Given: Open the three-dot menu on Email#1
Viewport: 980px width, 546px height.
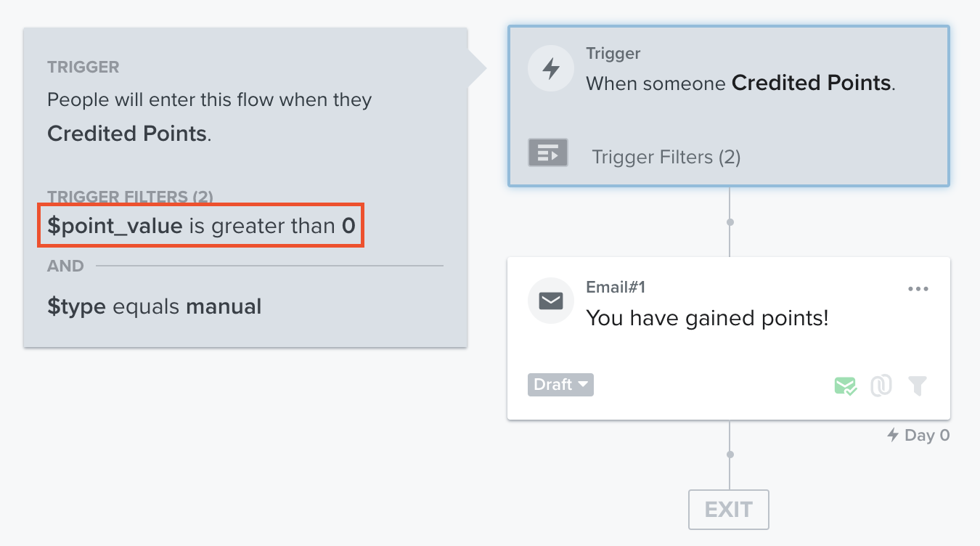Looking at the screenshot, I should (918, 289).
